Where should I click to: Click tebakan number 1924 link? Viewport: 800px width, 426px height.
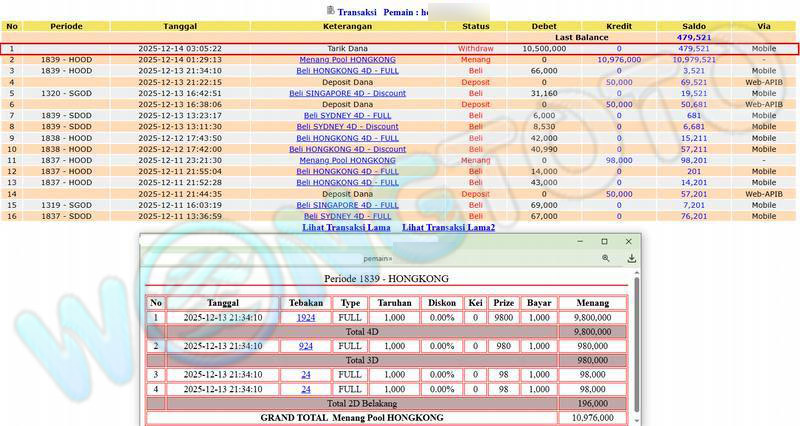pyautogui.click(x=305, y=317)
